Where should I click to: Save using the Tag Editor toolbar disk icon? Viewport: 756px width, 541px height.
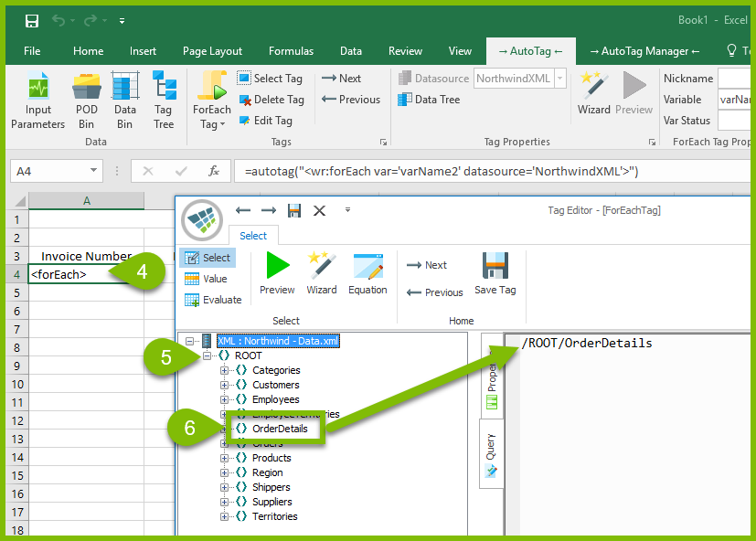(x=294, y=210)
